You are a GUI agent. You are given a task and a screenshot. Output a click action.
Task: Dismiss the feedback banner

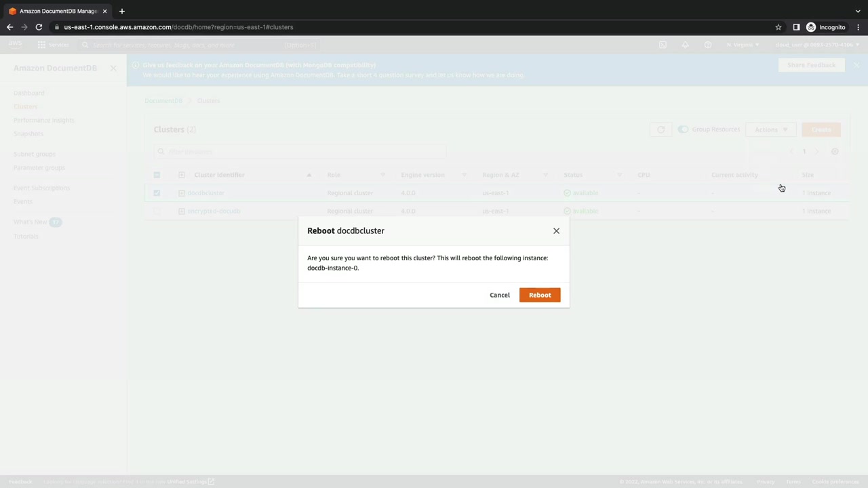pyautogui.click(x=856, y=65)
